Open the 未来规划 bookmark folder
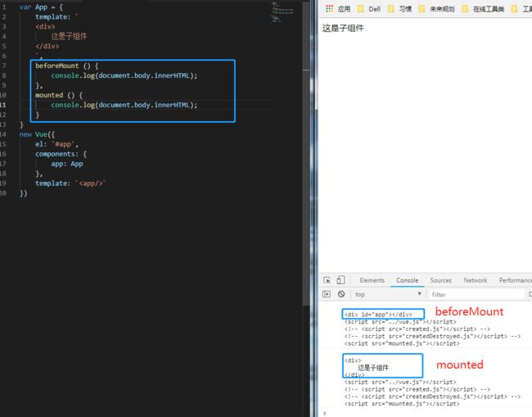The image size is (532, 417). [437, 9]
